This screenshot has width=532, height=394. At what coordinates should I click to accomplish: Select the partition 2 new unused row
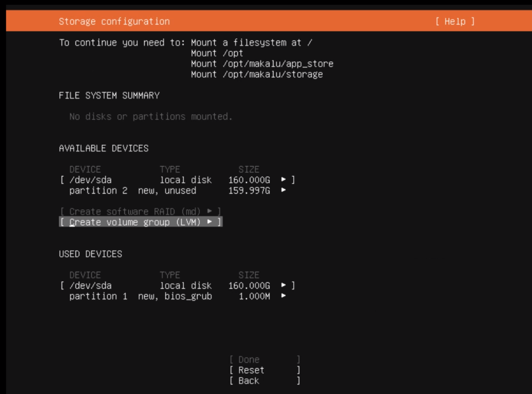142,191
